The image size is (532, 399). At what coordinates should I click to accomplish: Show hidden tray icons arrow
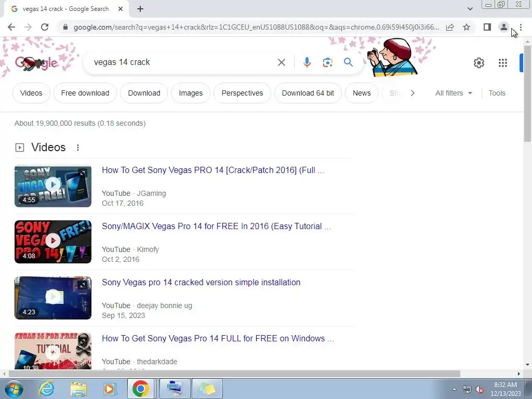coord(454,389)
